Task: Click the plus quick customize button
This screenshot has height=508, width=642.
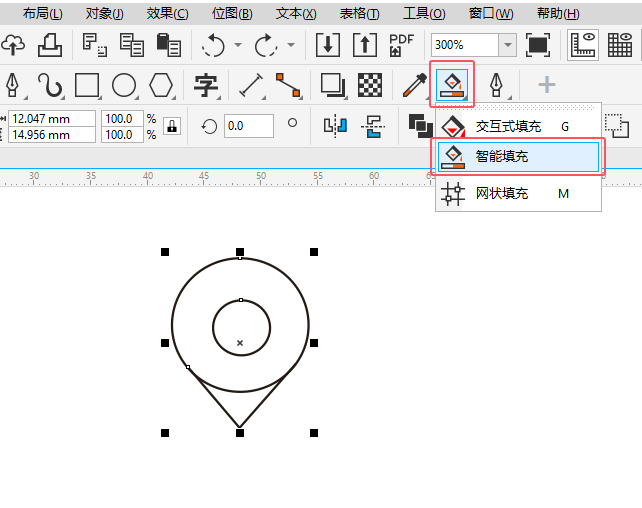Action: [x=546, y=85]
